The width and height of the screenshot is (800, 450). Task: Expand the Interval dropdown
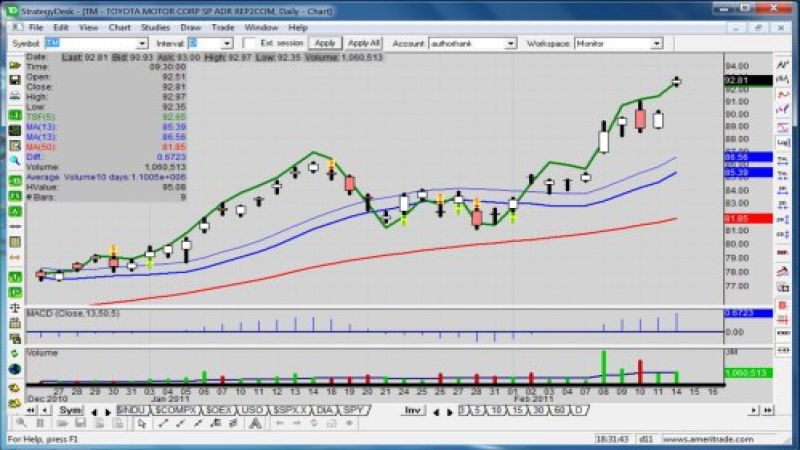[230, 44]
